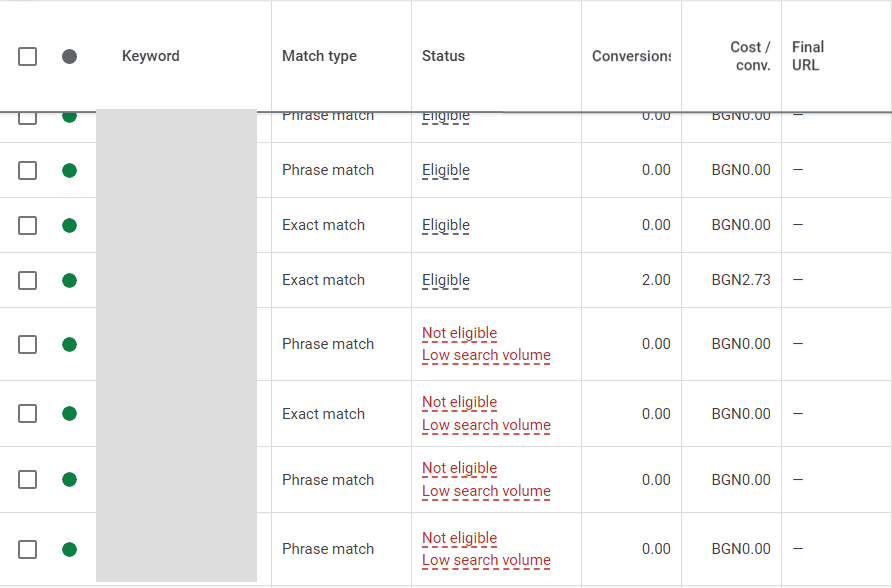Sort by the Conversions column header
Image resolution: width=892 pixels, height=588 pixels.
pyautogui.click(x=631, y=57)
